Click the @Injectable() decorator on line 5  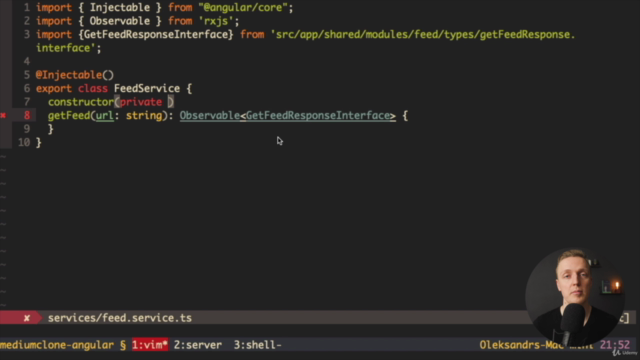coord(75,75)
